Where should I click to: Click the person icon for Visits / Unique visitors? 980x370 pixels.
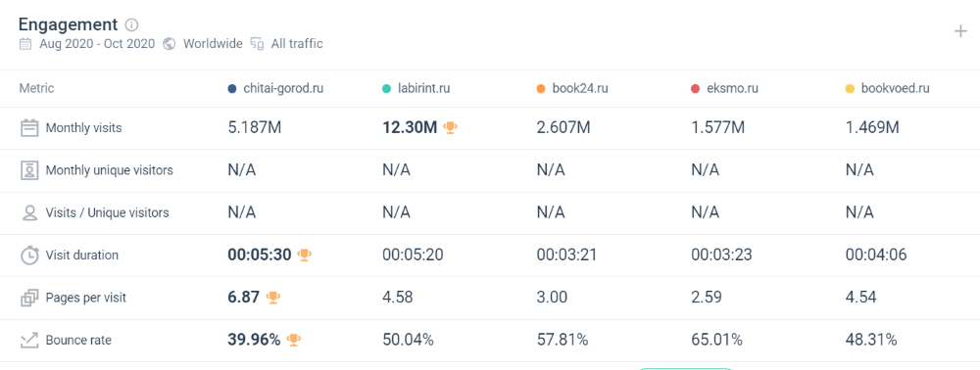pyautogui.click(x=29, y=212)
